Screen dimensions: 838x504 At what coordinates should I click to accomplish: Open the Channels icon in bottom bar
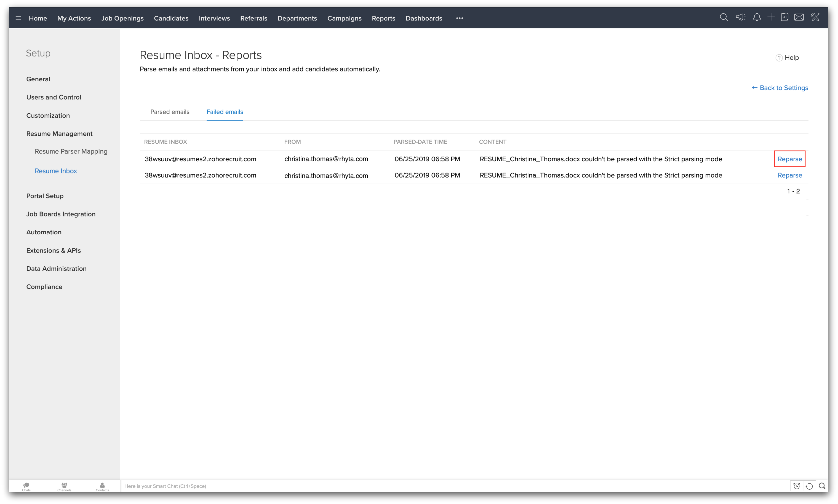64,486
